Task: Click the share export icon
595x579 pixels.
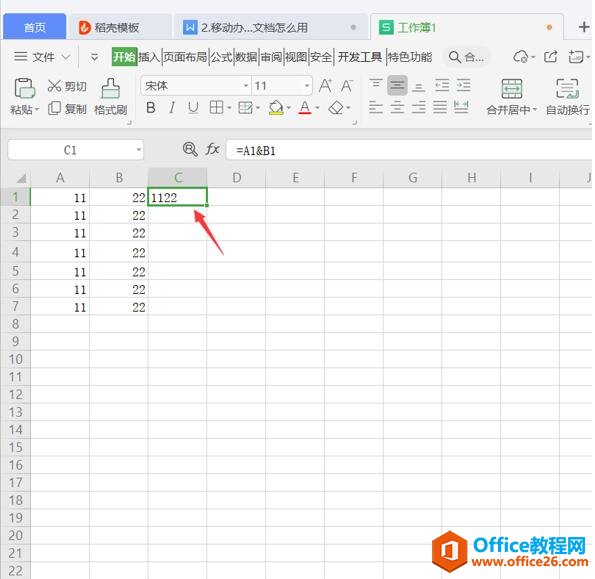Action: pos(550,57)
